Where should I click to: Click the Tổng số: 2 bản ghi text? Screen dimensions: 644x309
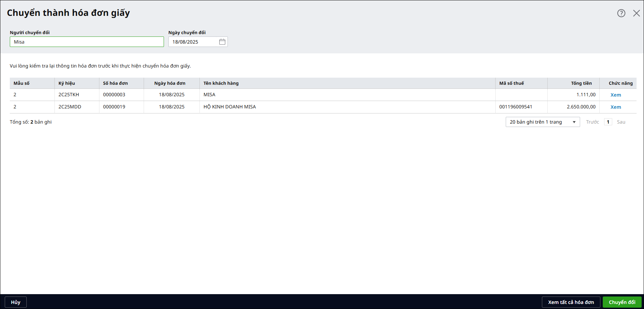pos(31,122)
